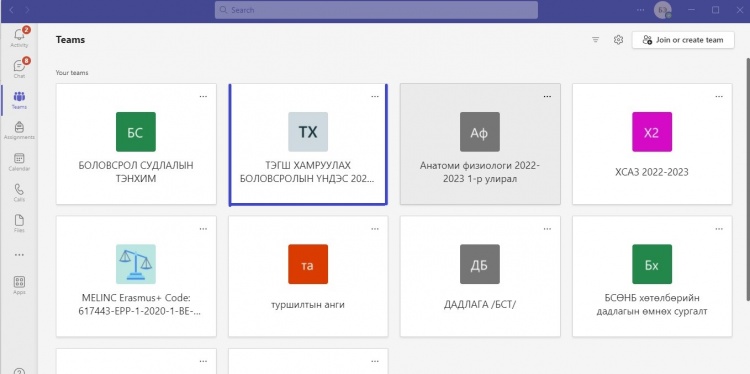Open title bar settings and more ellipsis
Viewport: 750px width, 374px height.
[640, 10]
